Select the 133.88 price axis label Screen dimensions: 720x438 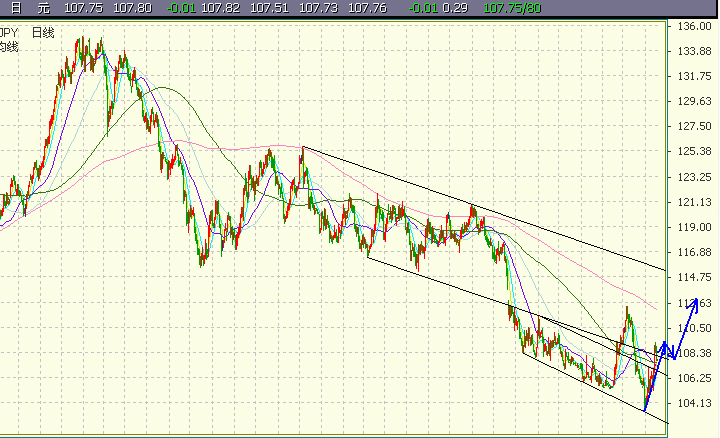[x=694, y=51]
